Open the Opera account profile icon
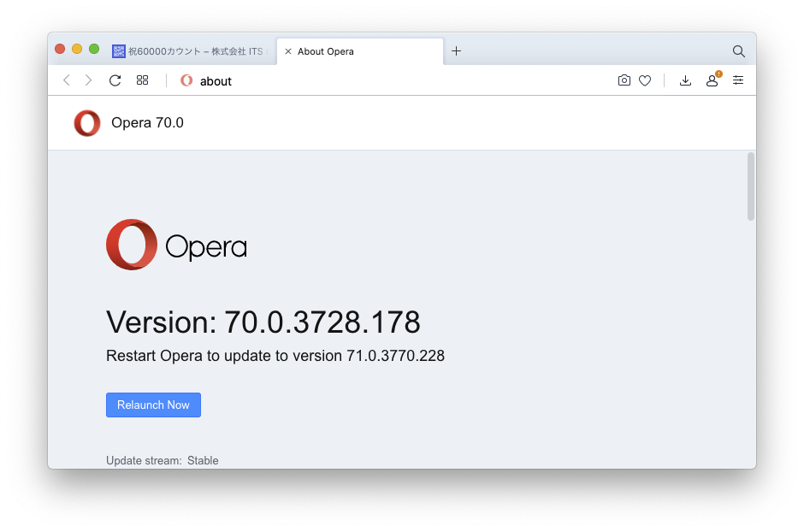 coord(712,80)
